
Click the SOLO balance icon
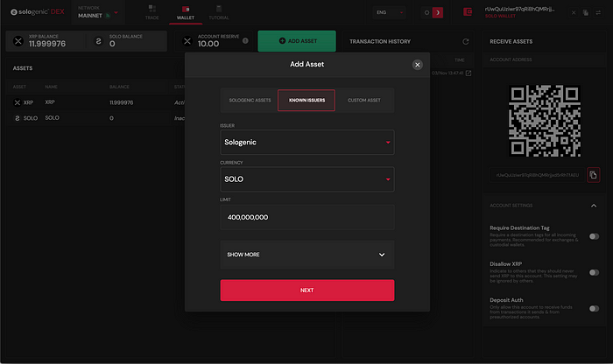coord(98,41)
